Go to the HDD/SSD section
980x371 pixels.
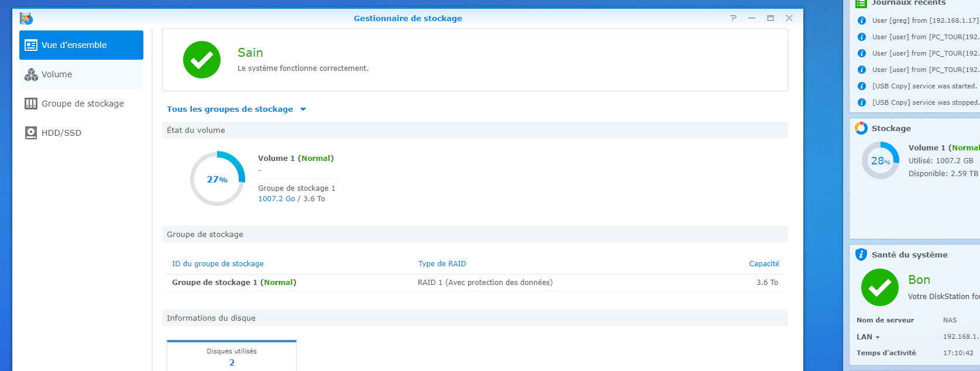(61, 133)
